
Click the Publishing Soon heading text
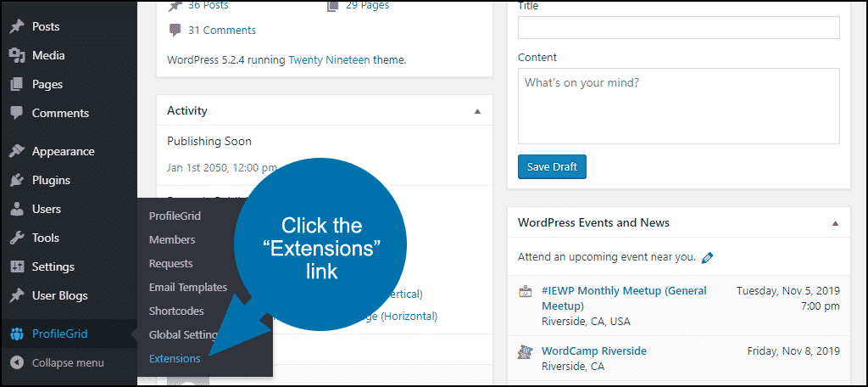[x=209, y=142]
